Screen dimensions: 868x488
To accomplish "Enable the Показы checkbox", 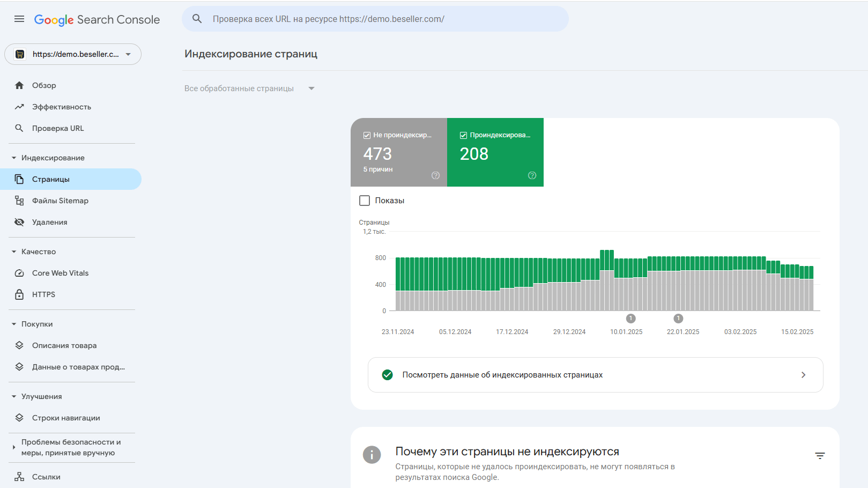I will [365, 201].
